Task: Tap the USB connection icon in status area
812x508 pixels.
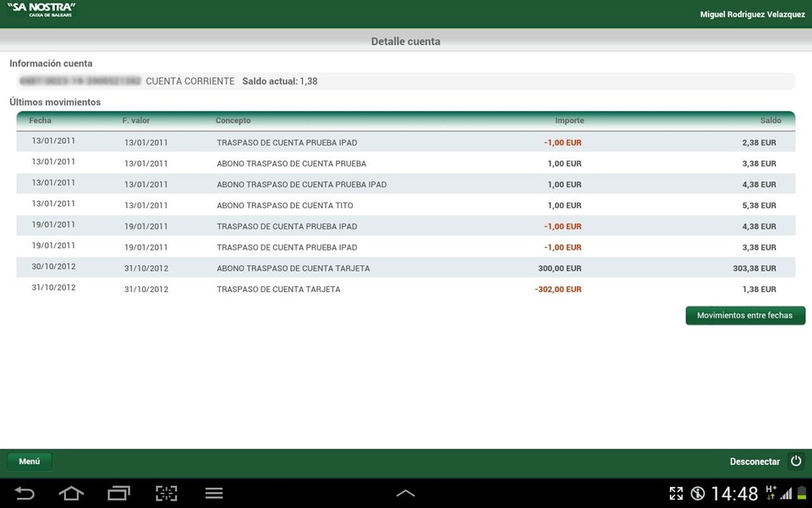Action: (698, 494)
